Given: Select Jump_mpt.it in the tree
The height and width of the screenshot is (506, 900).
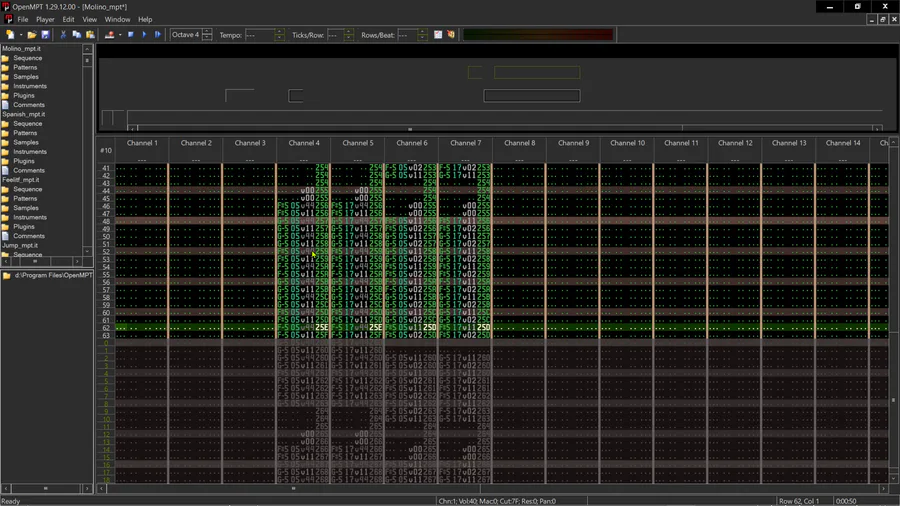Looking at the screenshot, I should pyautogui.click(x=20, y=246).
